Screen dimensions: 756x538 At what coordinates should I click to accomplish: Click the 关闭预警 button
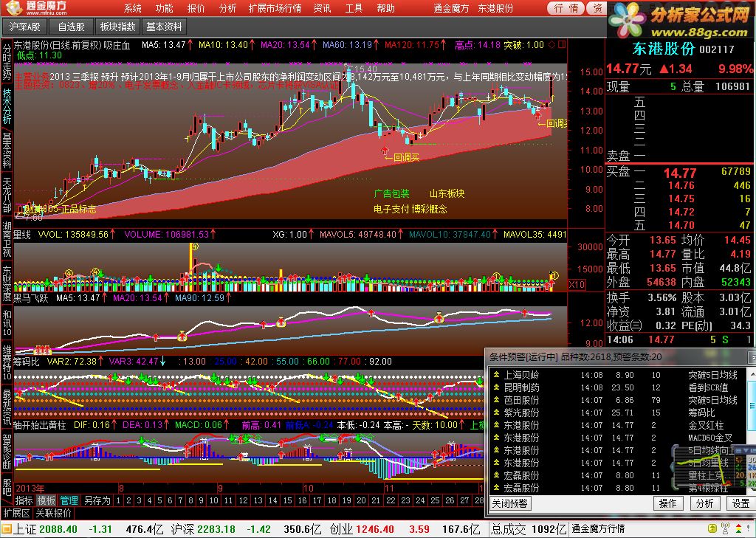(509, 504)
